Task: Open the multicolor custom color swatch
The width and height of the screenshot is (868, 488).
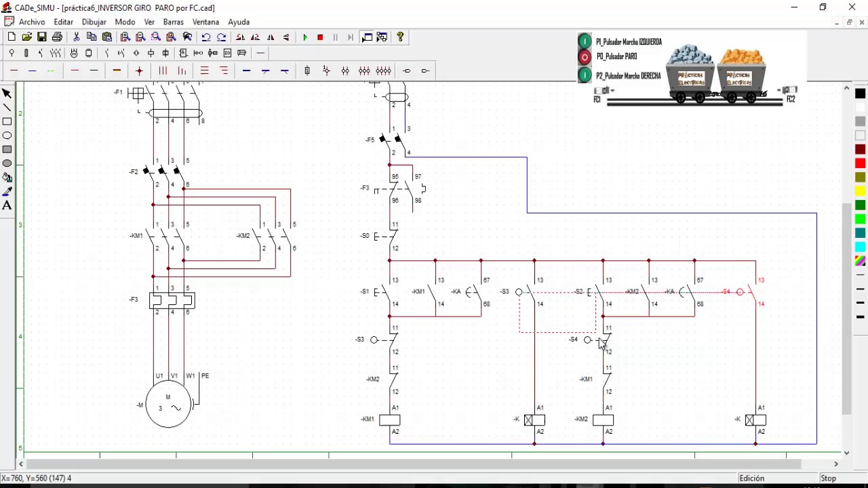Action: tap(860, 261)
